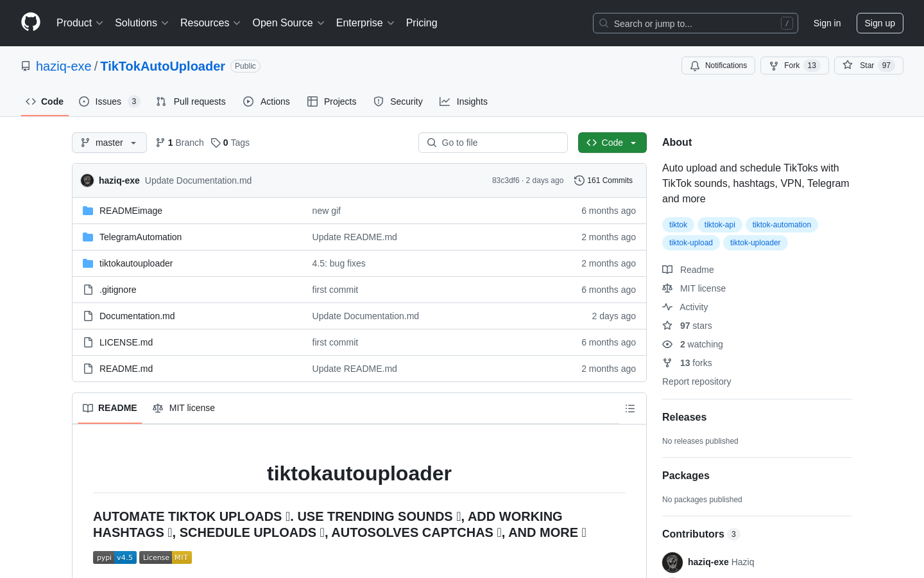The height and width of the screenshot is (578, 924).
Task: Click haziq-exe avatar in commit row
Action: [87, 180]
